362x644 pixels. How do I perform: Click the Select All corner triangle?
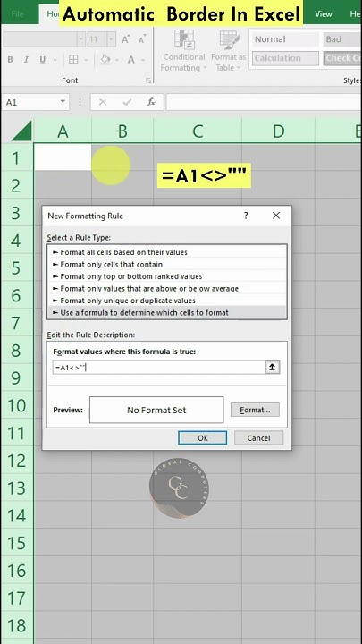[21, 131]
